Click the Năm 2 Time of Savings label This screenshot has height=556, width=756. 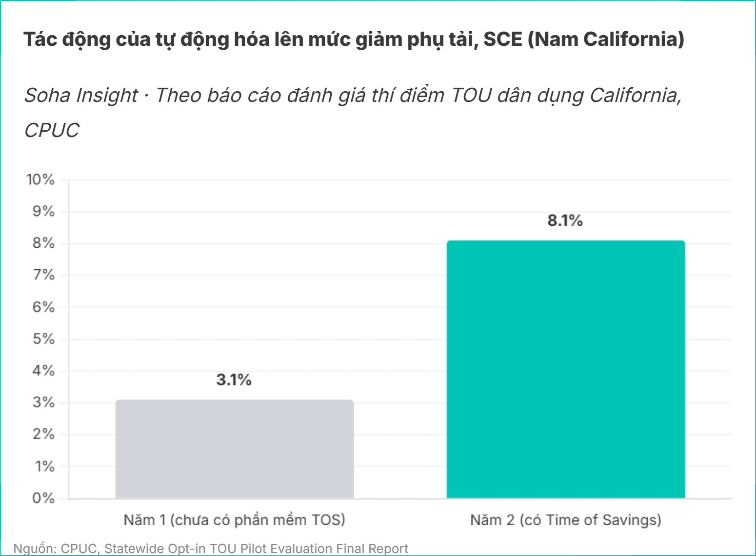coord(566,520)
